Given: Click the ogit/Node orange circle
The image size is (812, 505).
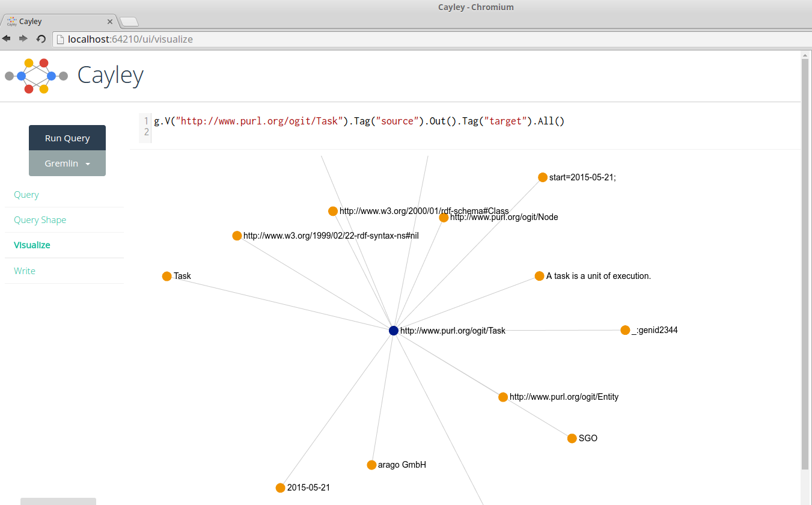Looking at the screenshot, I should [x=444, y=218].
